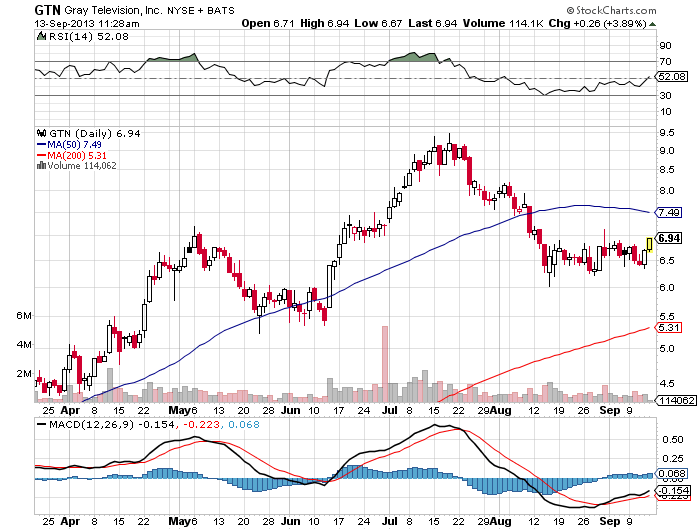Click the bold 6.94 last price tag
This screenshot has width=700, height=530.
669,238
